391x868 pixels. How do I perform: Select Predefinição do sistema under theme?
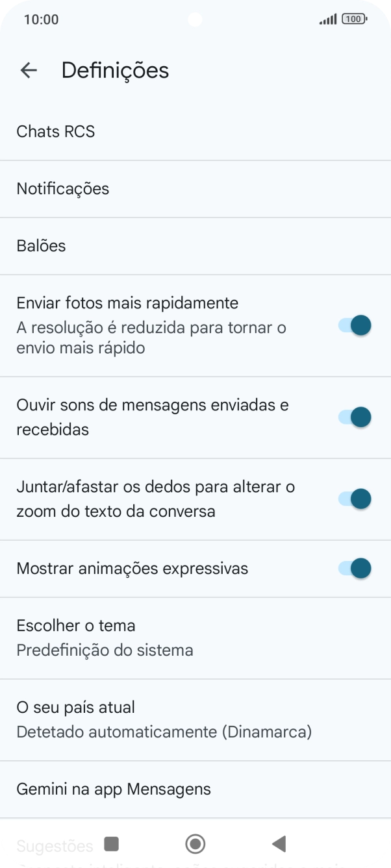click(104, 649)
